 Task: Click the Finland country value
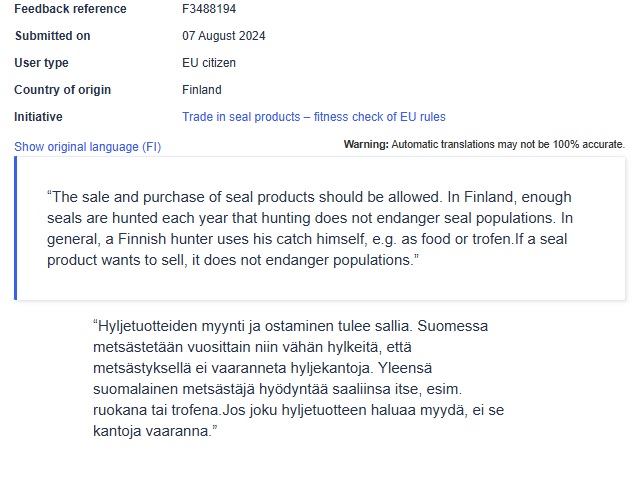[x=202, y=90]
